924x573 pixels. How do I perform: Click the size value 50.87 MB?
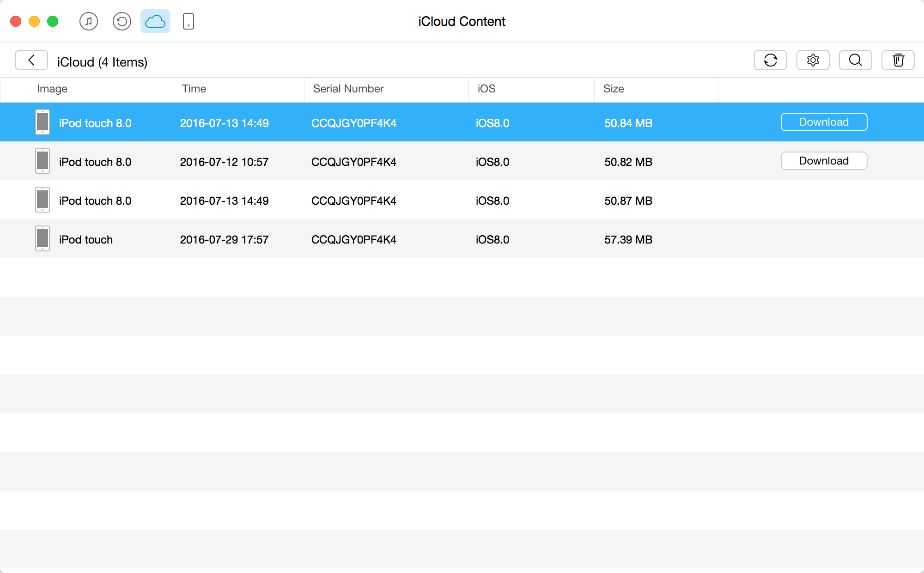(x=628, y=201)
